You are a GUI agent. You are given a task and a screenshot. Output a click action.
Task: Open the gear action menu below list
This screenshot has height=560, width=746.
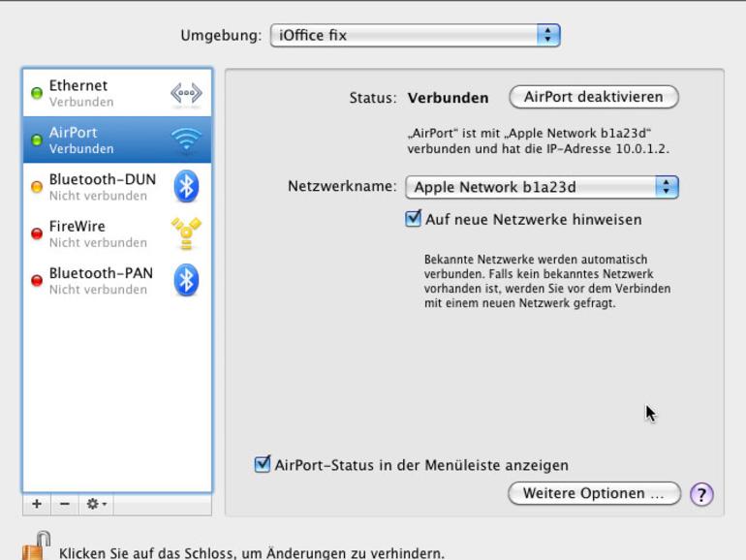pos(97,504)
